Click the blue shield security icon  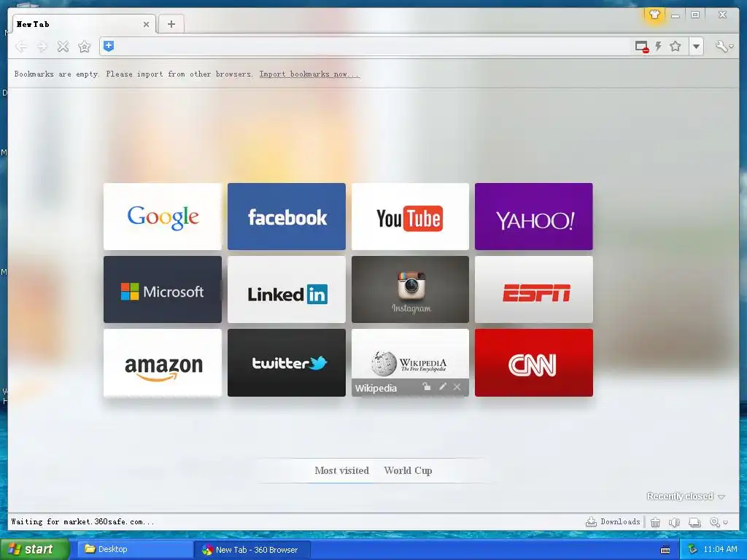[109, 46]
